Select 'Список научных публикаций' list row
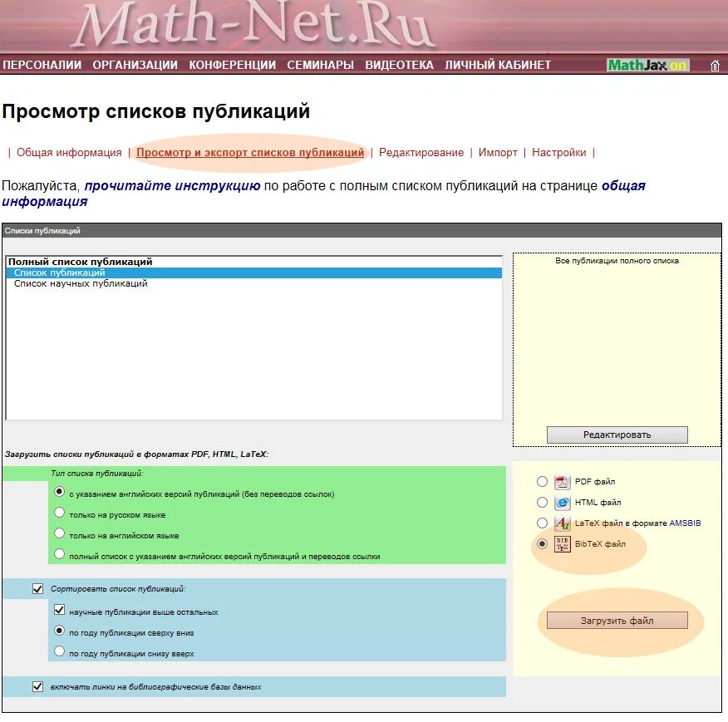The height and width of the screenshot is (722, 728). tap(254, 283)
